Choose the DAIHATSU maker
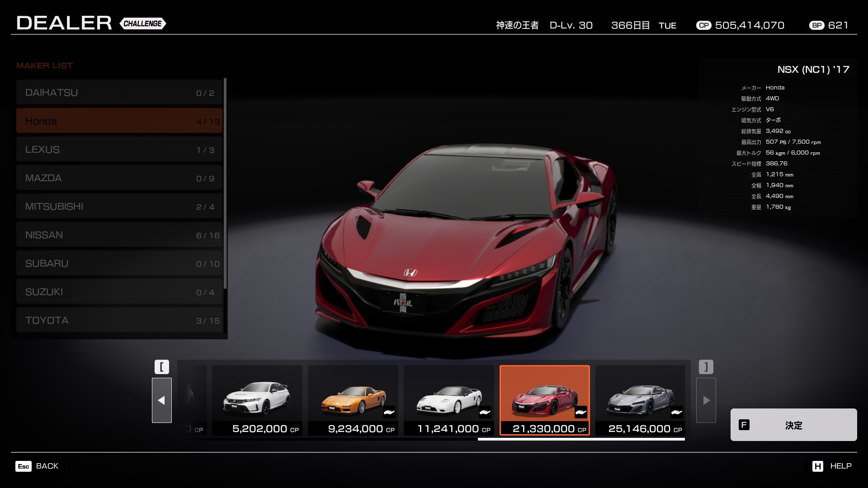The width and height of the screenshot is (868, 488). tap(119, 93)
